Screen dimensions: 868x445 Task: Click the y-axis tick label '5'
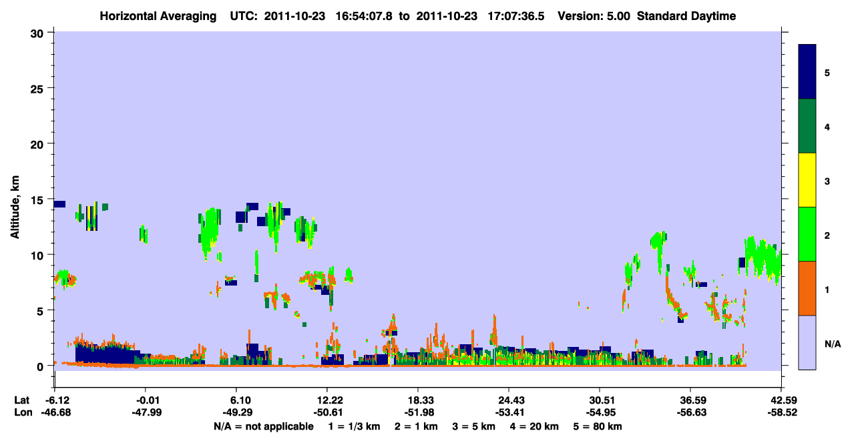[x=41, y=310]
